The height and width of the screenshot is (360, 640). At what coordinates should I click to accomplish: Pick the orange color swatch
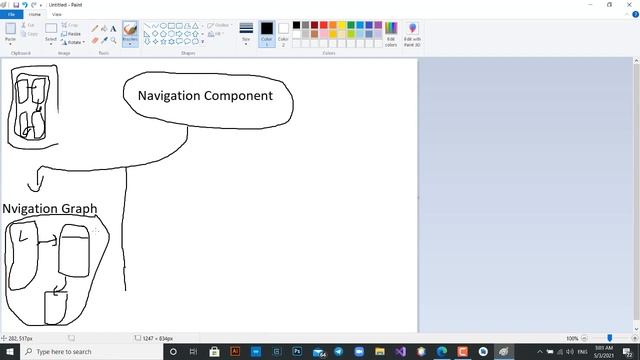[x=333, y=25]
